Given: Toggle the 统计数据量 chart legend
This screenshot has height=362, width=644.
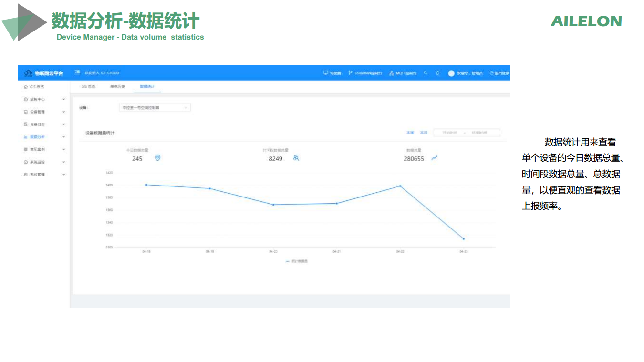Looking at the screenshot, I should pos(297,261).
